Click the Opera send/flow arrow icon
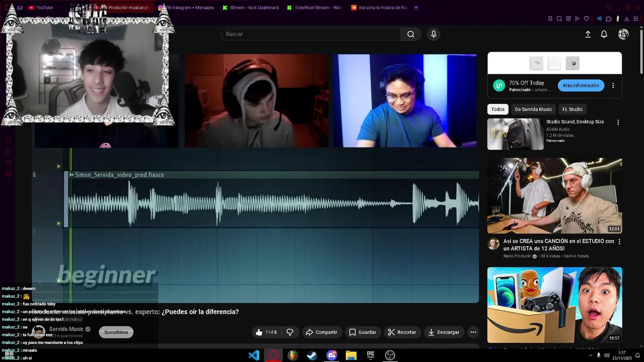Viewport: 644px width, 362px height. [x=577, y=19]
